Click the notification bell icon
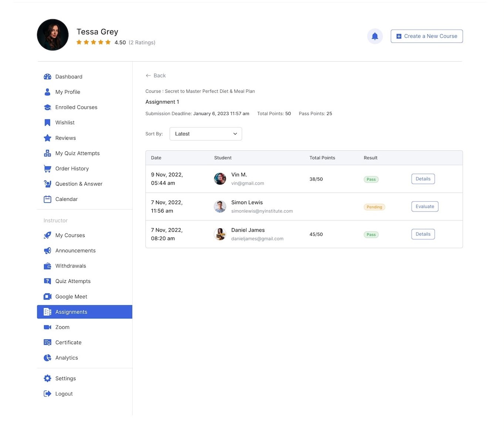 375,36
